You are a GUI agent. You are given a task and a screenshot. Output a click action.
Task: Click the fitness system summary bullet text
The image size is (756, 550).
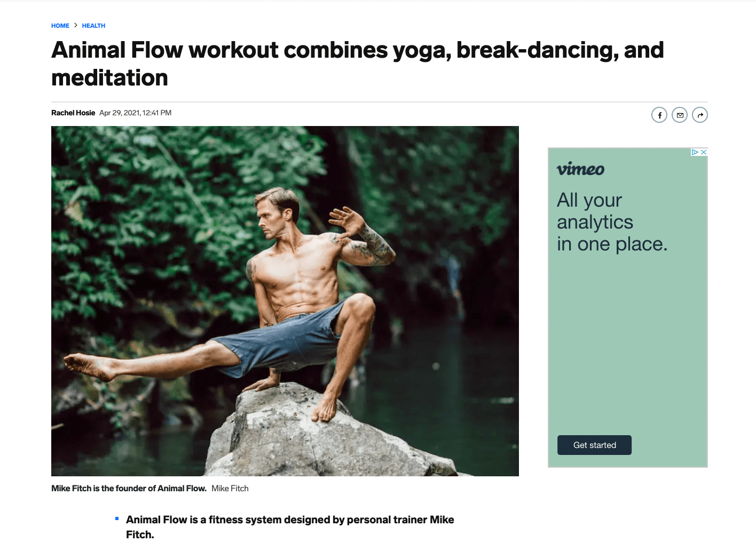click(290, 527)
